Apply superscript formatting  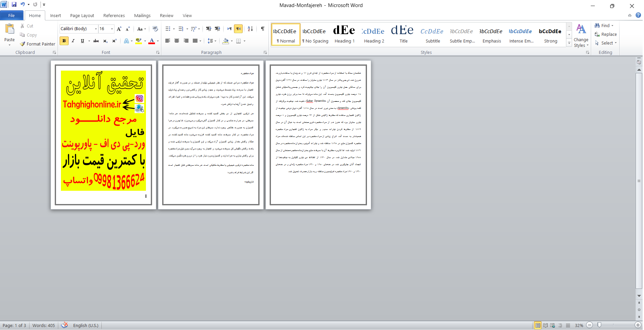pyautogui.click(x=114, y=41)
